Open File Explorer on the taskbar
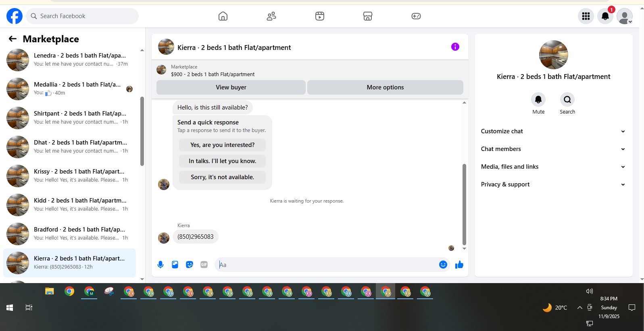 [50, 291]
